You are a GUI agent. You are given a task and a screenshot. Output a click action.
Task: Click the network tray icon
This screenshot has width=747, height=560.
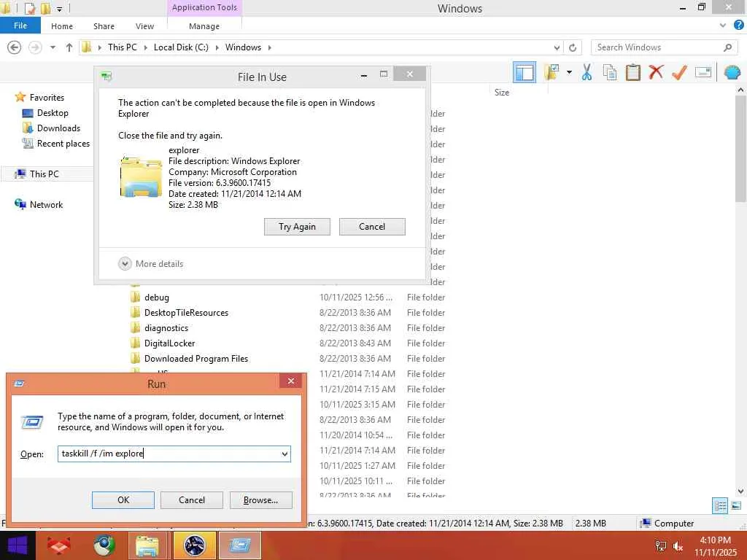click(x=661, y=546)
